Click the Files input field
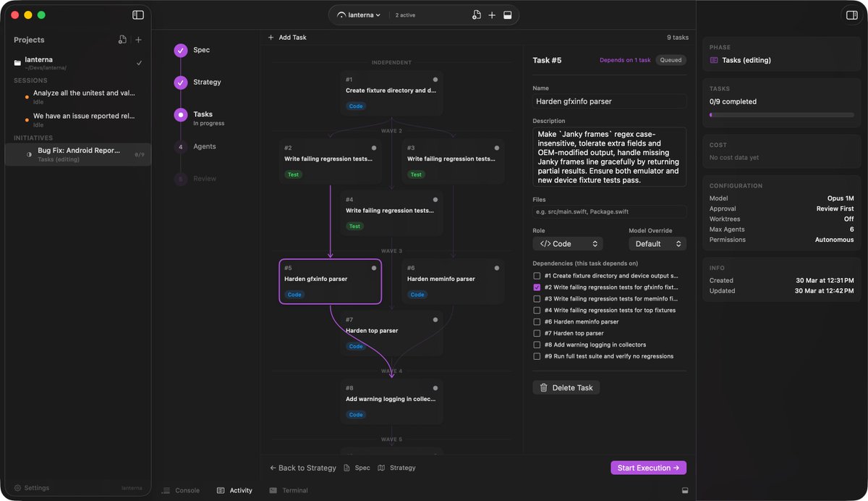 (610, 211)
